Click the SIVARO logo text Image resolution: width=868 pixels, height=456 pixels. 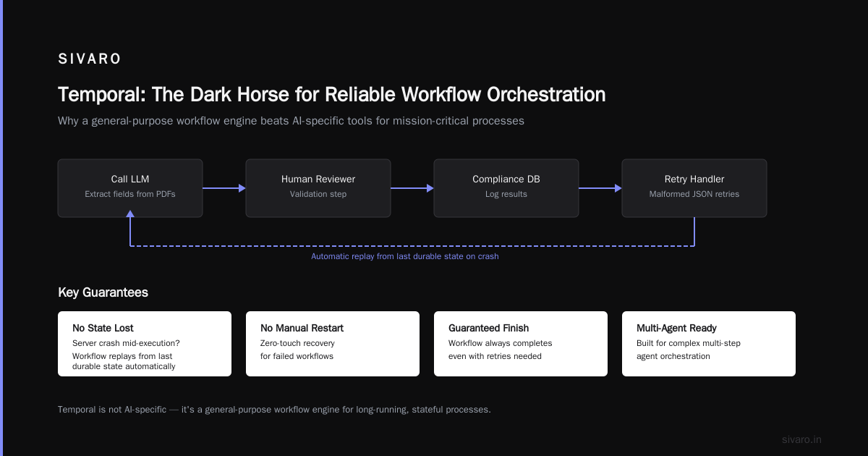pos(90,59)
